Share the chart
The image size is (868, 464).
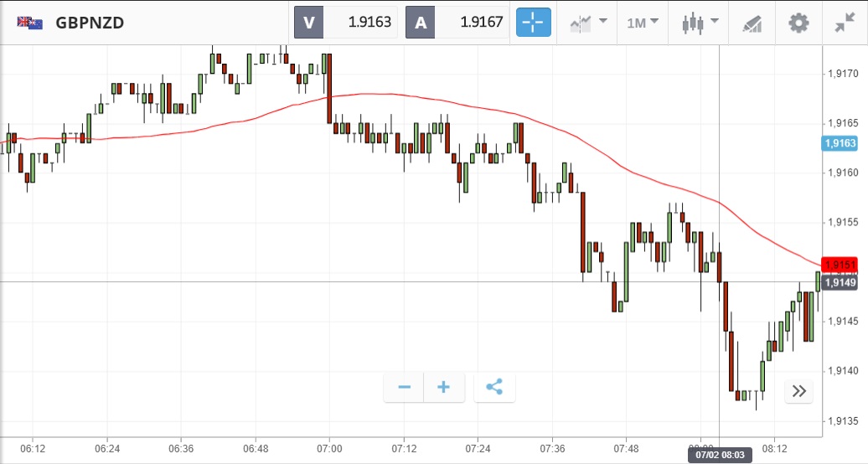[494, 388]
